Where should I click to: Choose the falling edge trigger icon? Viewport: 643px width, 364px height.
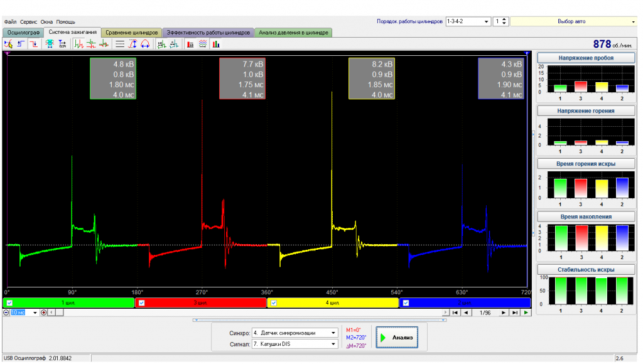tap(34, 44)
